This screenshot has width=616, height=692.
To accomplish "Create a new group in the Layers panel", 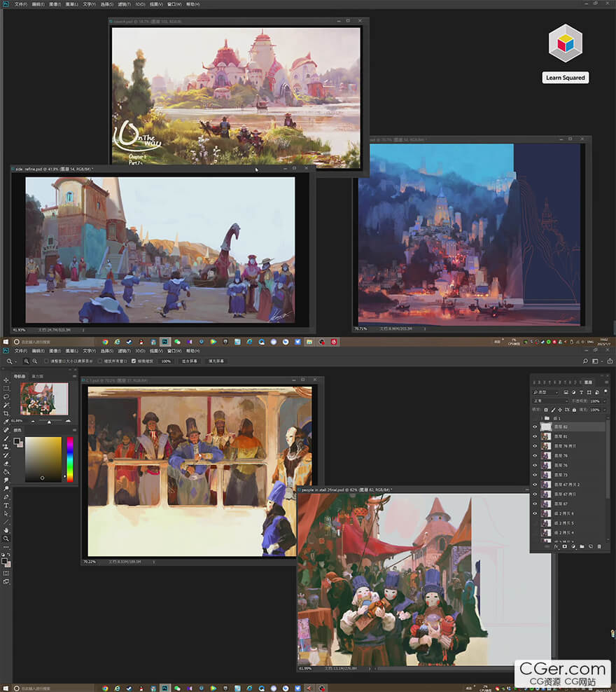I will (x=582, y=546).
